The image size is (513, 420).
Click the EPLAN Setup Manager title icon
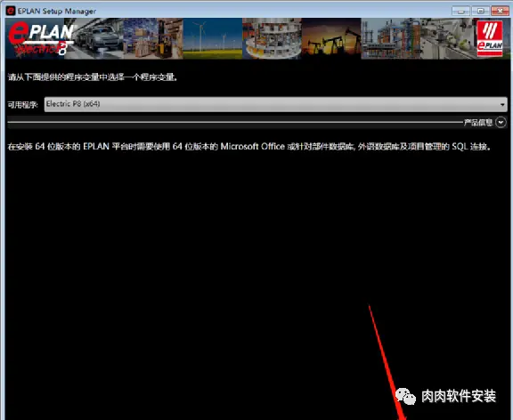click(x=11, y=11)
